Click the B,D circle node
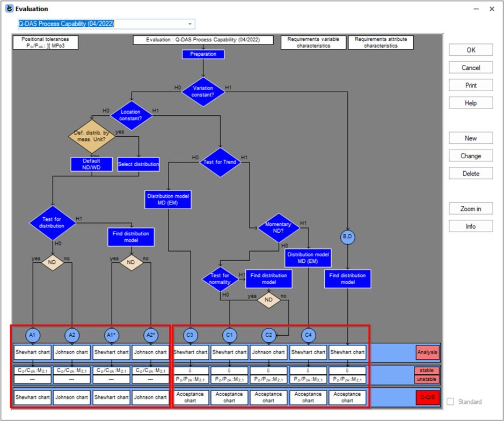504x421 pixels. click(x=347, y=237)
